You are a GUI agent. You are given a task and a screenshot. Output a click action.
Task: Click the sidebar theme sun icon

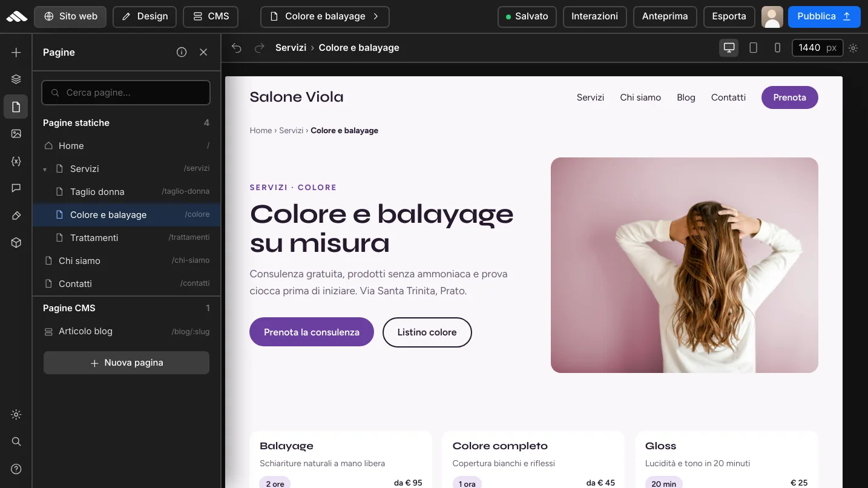(x=16, y=415)
